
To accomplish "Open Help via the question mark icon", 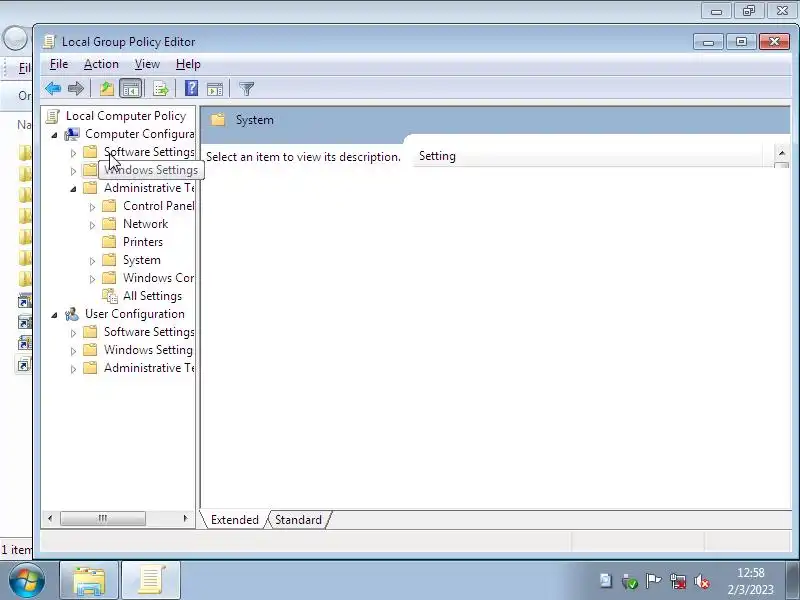I will tap(191, 88).
